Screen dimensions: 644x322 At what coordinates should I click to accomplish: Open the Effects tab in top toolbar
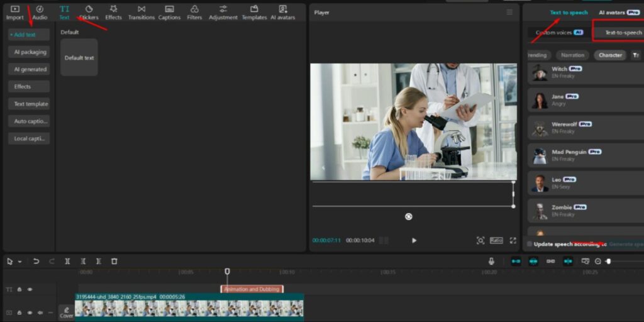(113, 13)
